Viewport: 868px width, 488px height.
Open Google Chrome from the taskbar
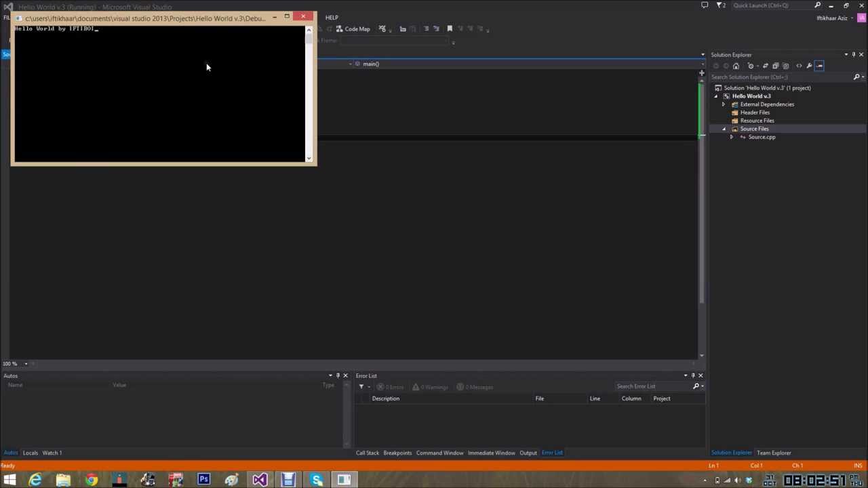(91, 480)
